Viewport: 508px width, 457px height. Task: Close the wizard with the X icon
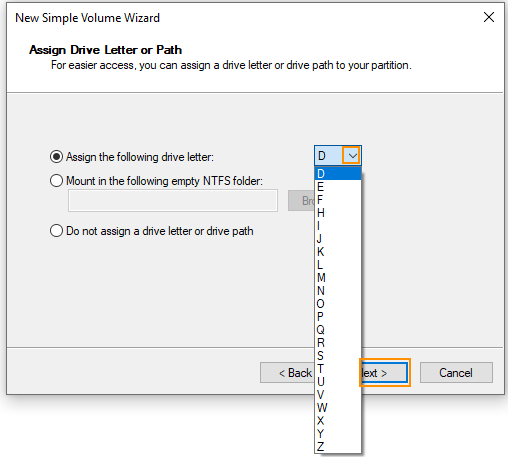pyautogui.click(x=489, y=17)
